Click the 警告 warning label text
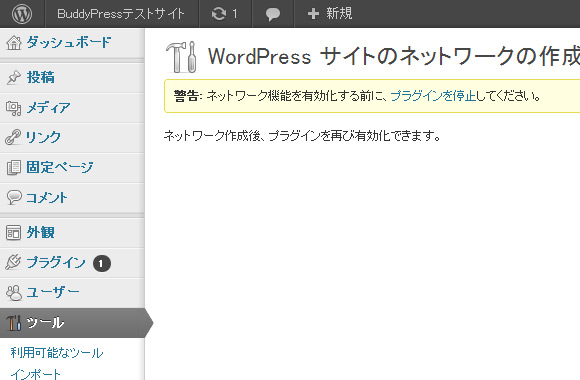 pos(188,96)
